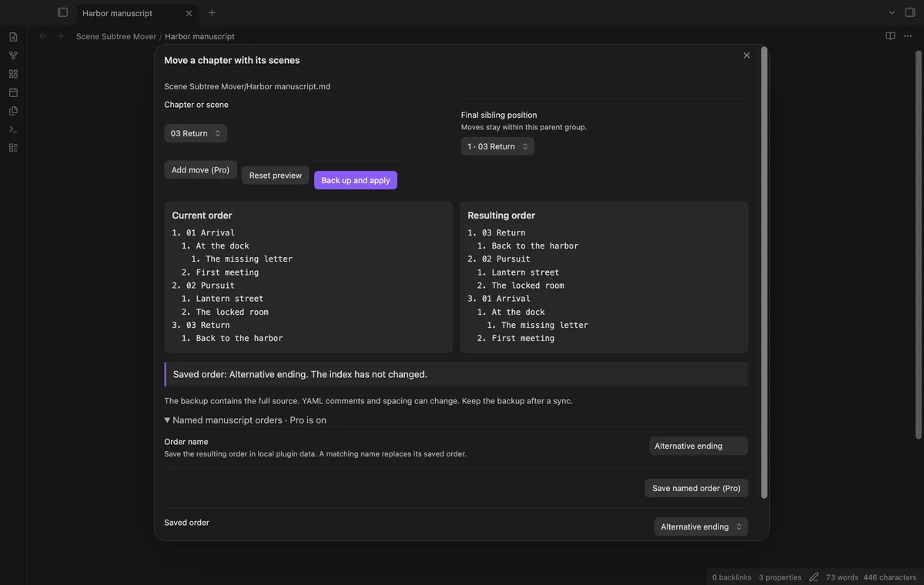
Task: Close the Harbor manuscript tab
Action: coord(189,13)
